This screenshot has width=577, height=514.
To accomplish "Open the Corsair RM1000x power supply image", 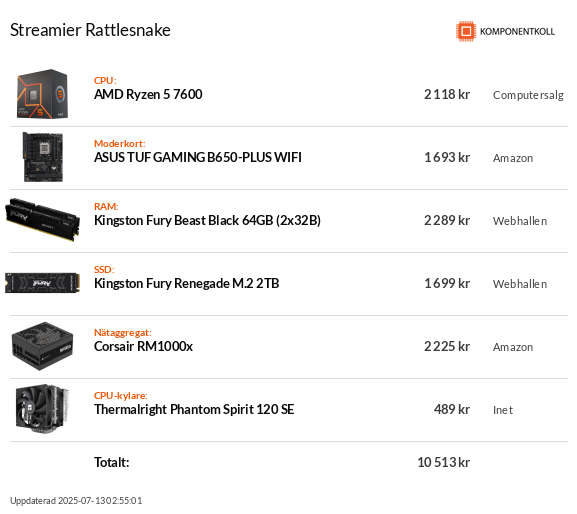I will 42,346.
